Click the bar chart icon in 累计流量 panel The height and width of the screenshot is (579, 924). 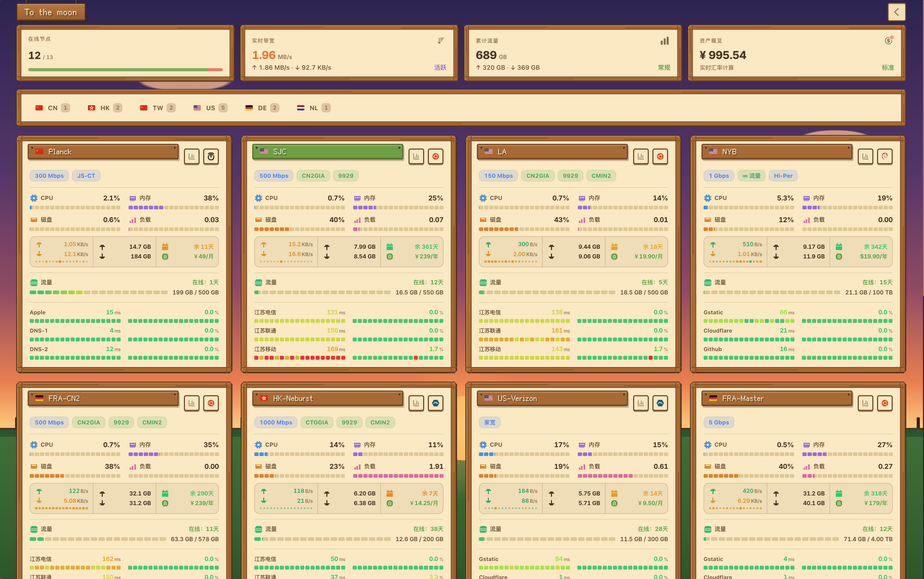pos(665,40)
